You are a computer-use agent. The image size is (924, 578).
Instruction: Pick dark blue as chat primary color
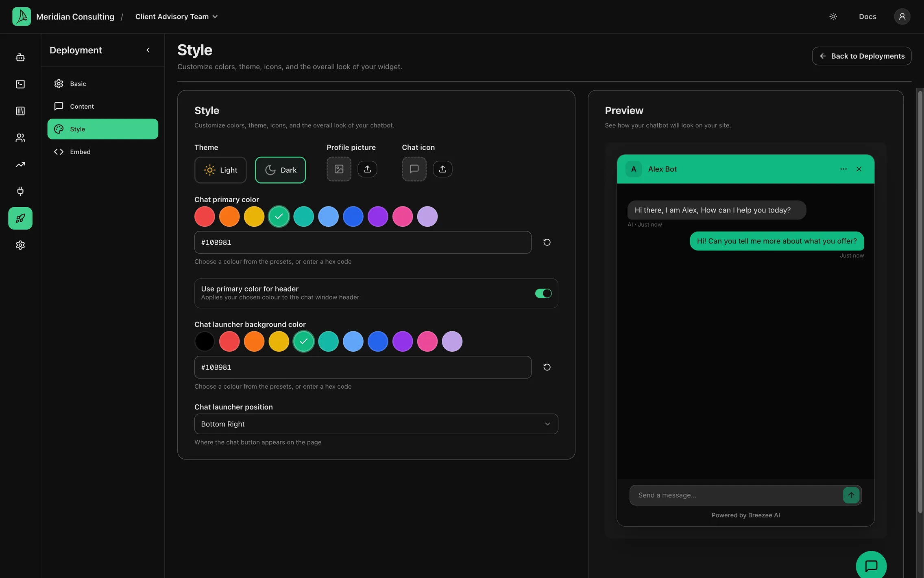tap(353, 217)
